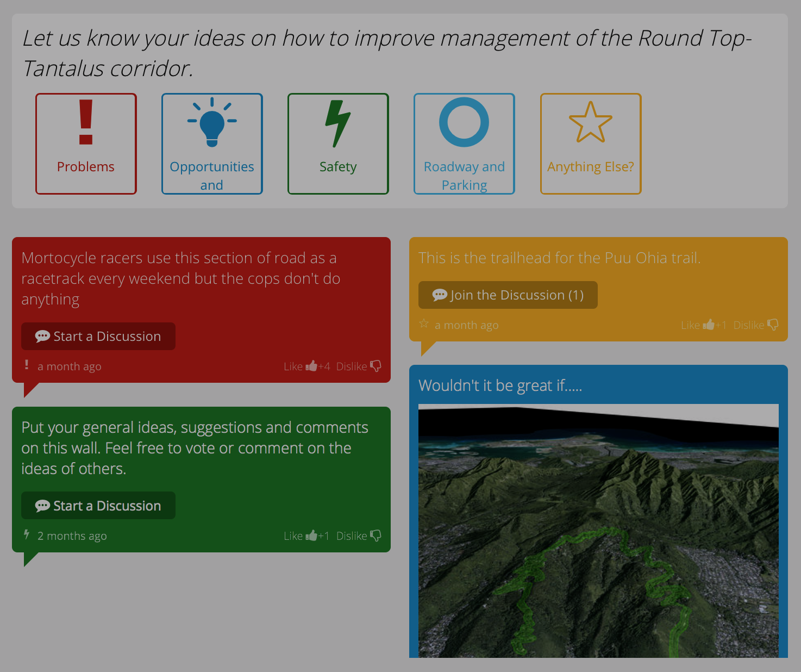801x672 pixels.
Task: Click 'a month ago' timestamp in the orange post
Action: click(x=467, y=325)
